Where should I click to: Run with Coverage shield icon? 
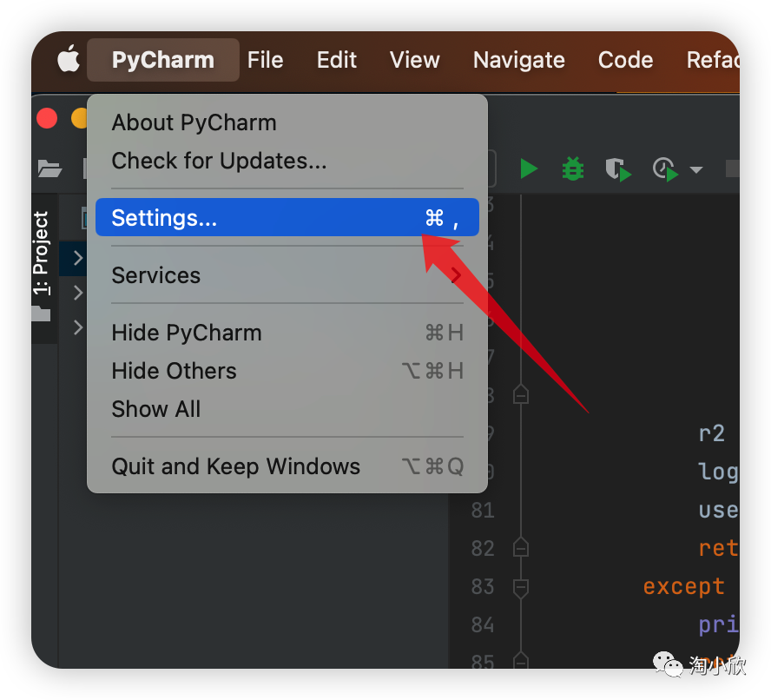click(617, 169)
